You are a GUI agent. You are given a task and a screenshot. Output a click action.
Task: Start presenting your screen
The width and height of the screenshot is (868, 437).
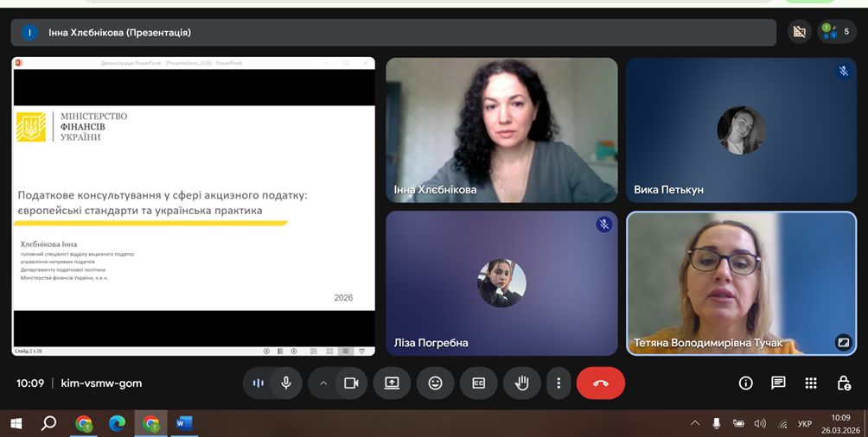pyautogui.click(x=392, y=383)
